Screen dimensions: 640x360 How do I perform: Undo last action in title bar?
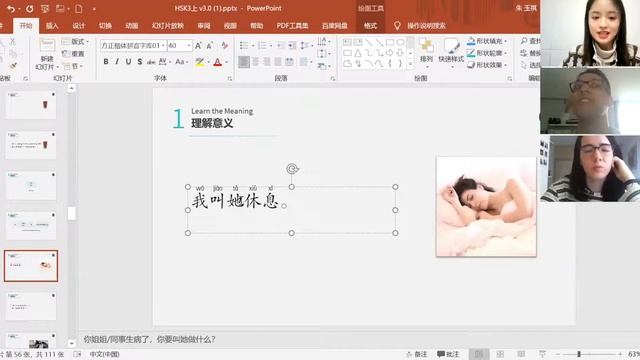[x=11, y=9]
